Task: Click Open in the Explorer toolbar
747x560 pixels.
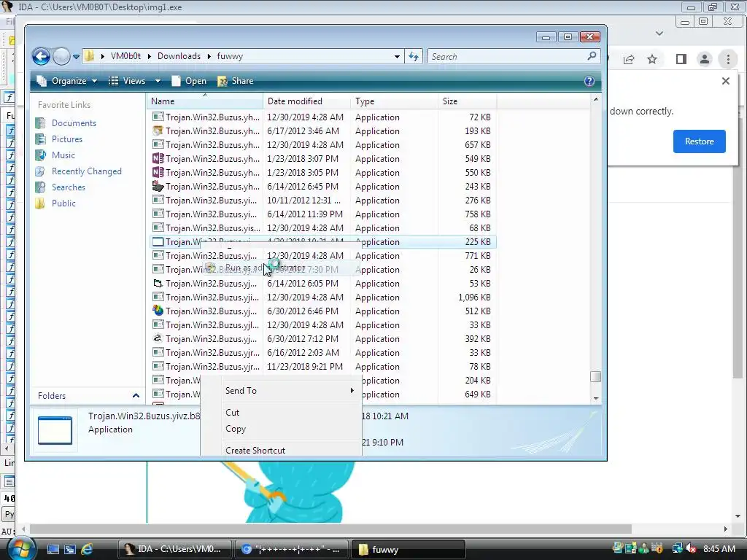Action: 189,81
